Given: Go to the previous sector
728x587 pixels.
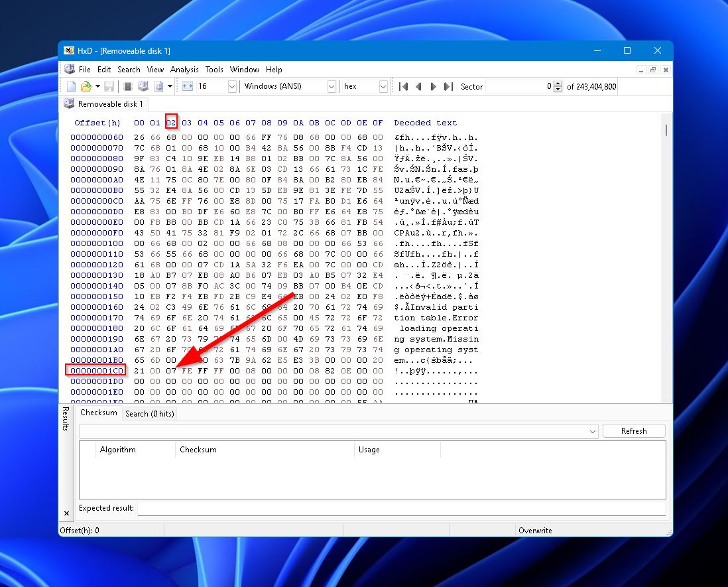Looking at the screenshot, I should point(418,86).
